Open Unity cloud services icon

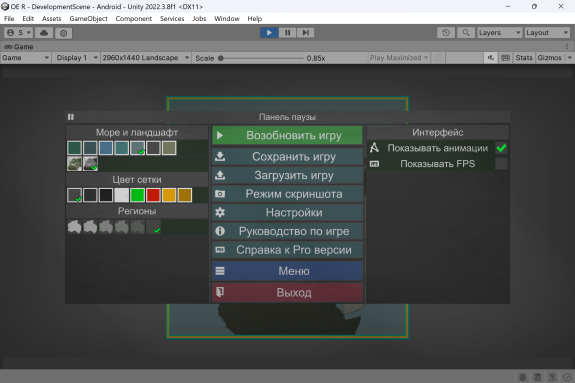point(44,33)
